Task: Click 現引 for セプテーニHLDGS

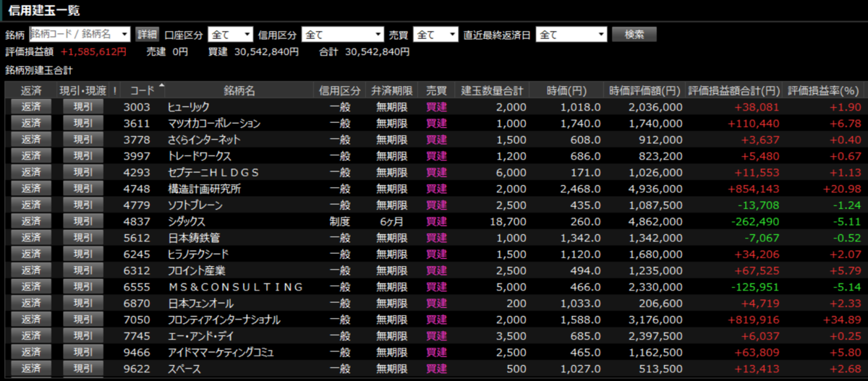Action: tap(83, 172)
